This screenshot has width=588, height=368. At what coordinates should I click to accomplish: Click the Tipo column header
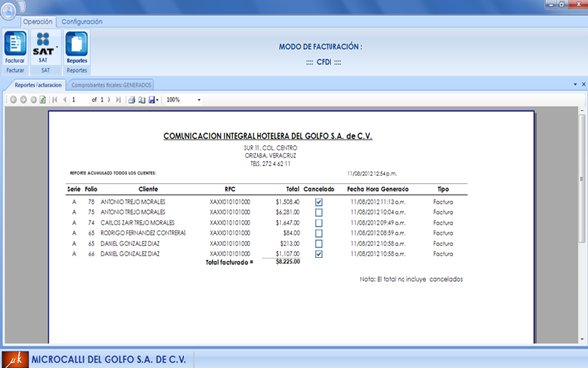(x=443, y=189)
